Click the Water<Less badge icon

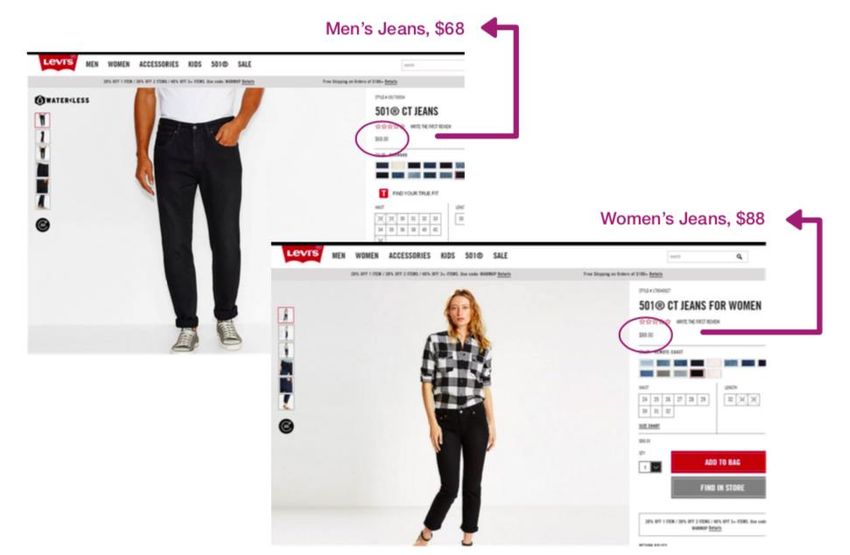[x=62, y=100]
